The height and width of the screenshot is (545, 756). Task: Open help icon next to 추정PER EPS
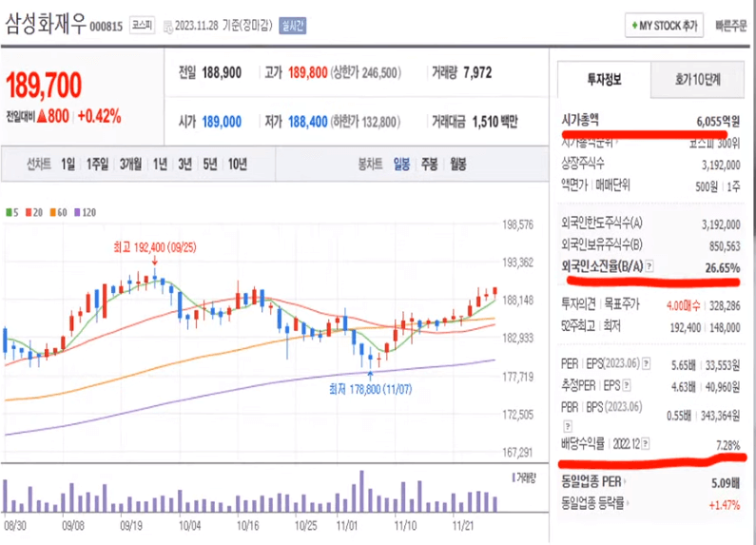[627, 385]
